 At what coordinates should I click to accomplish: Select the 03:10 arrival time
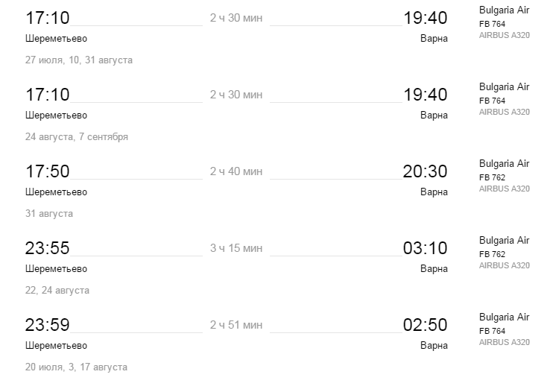[425, 248]
